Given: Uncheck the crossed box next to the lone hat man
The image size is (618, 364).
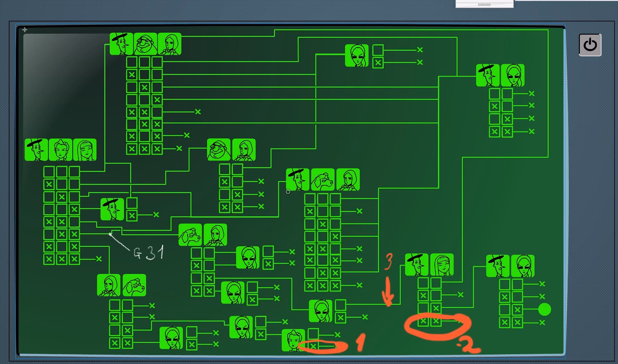Looking at the screenshot, I should point(132,216).
